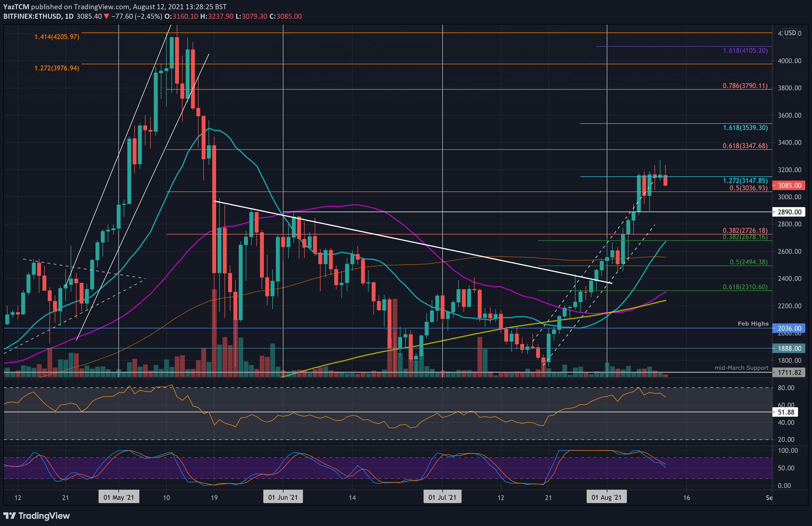Click the blue 2036.00 price tag
This screenshot has height=526, width=812.
tap(789, 328)
